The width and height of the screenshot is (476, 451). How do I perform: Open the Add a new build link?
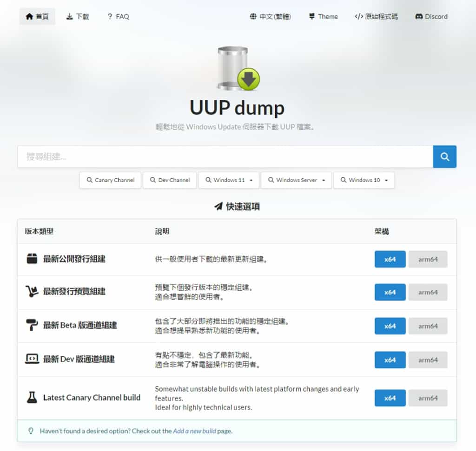pos(194,431)
